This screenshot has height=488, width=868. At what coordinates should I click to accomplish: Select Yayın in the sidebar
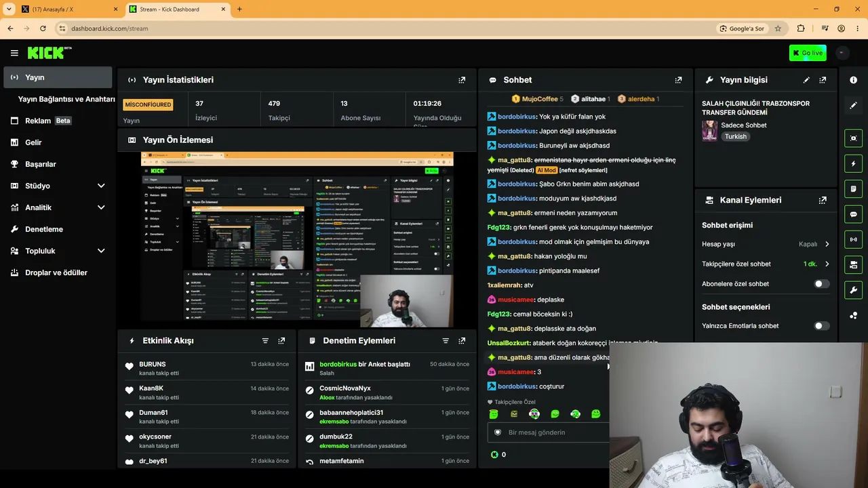58,77
